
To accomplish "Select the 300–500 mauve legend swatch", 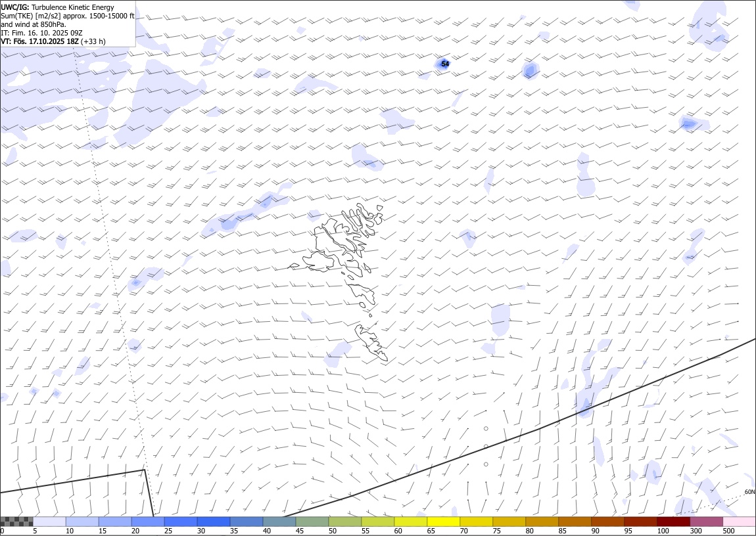I will pos(707,522).
